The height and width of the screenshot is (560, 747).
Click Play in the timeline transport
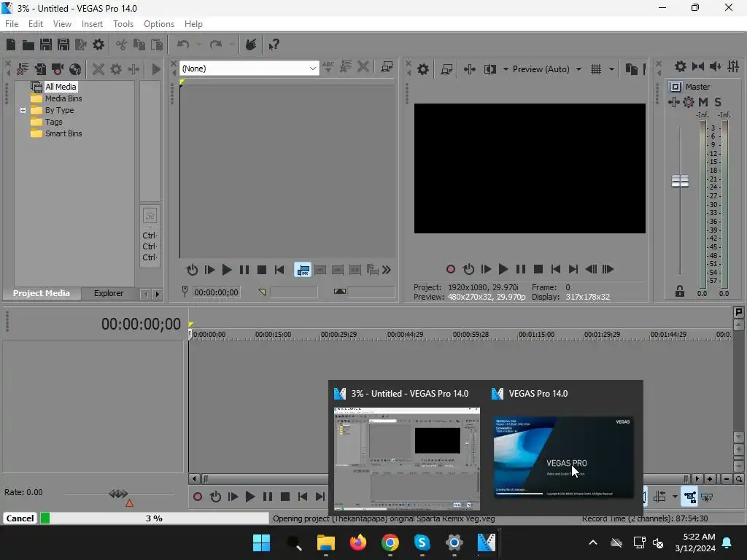point(249,497)
